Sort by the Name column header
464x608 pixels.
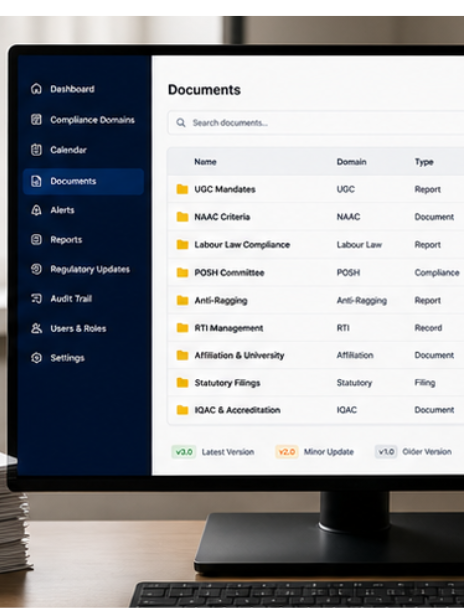205,162
